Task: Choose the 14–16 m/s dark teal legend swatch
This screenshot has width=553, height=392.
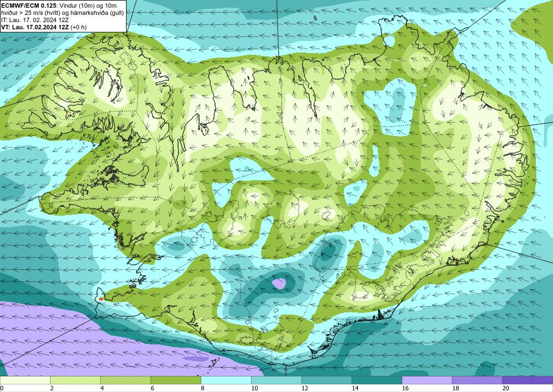Action: coord(377,380)
